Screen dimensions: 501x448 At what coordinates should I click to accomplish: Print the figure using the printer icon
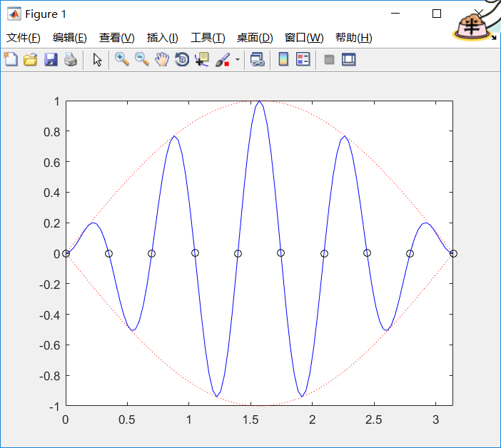pos(71,59)
